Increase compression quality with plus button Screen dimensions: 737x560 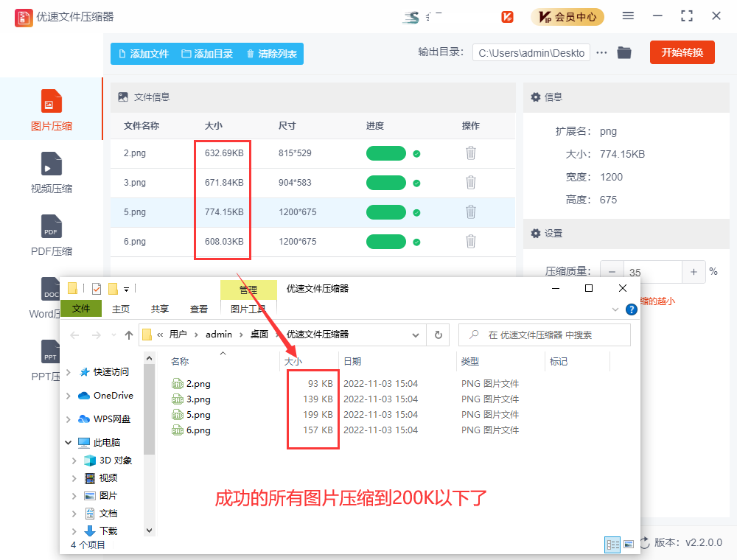(694, 272)
